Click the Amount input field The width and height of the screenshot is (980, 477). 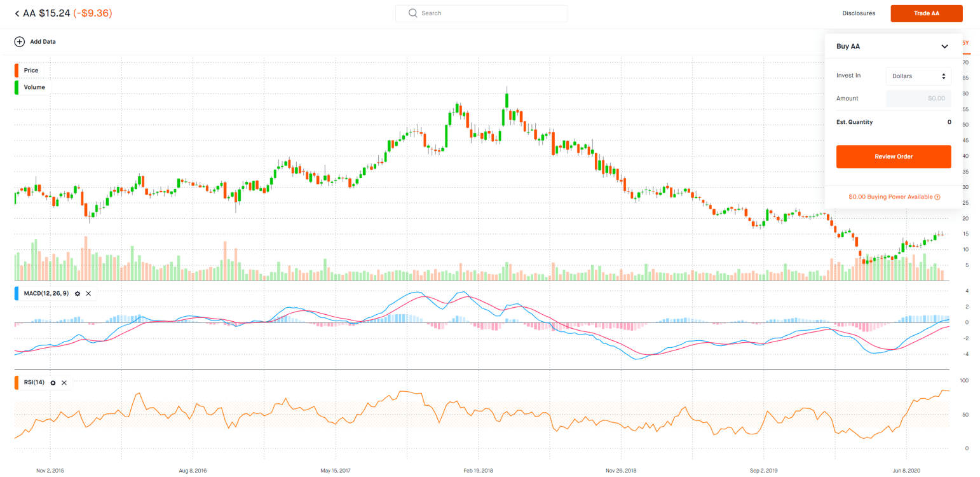tap(918, 99)
